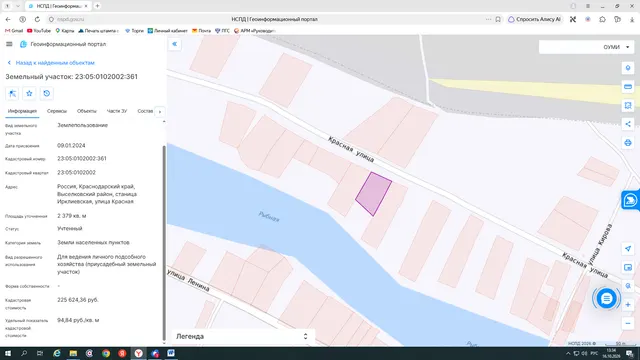Print the map icon
640x360 pixels.
tap(628, 143)
